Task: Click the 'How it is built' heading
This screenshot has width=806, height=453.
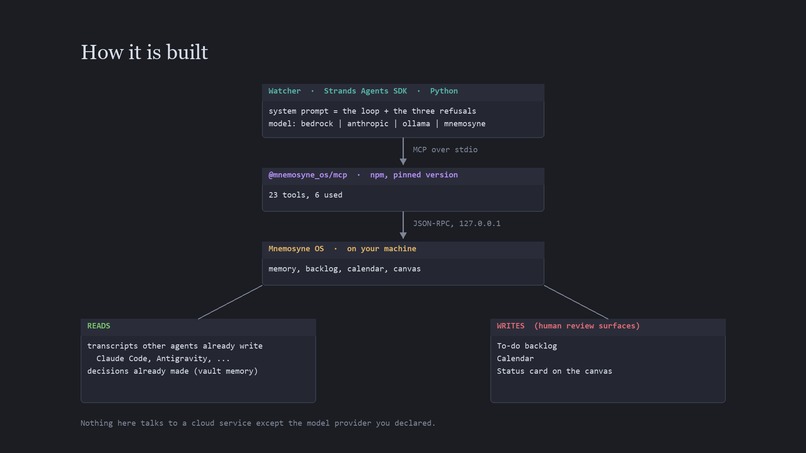Action: (144, 52)
